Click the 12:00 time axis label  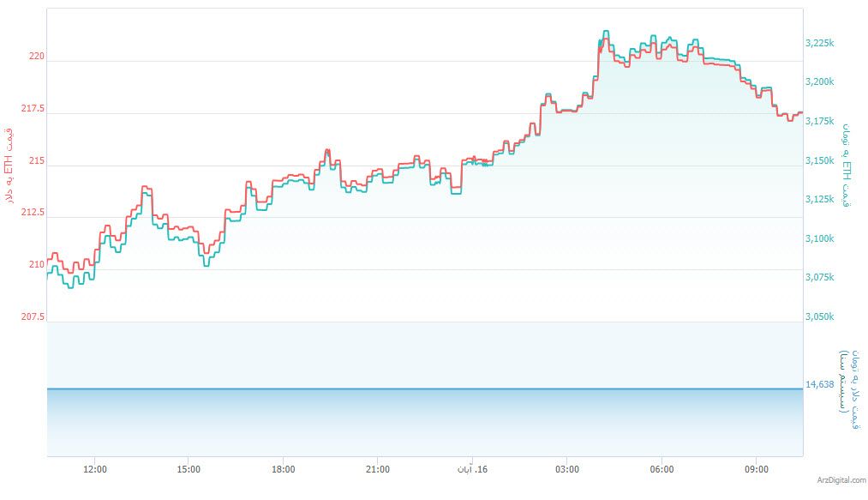pos(95,469)
